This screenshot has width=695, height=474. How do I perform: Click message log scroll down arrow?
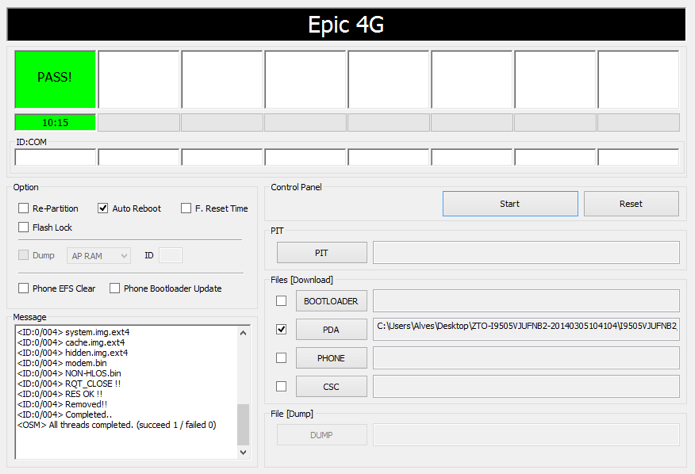click(243, 452)
